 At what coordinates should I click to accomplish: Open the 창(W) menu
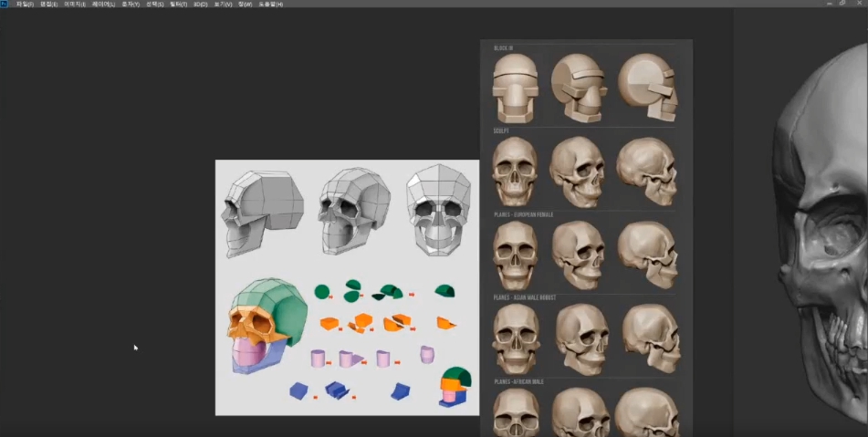[x=245, y=4]
